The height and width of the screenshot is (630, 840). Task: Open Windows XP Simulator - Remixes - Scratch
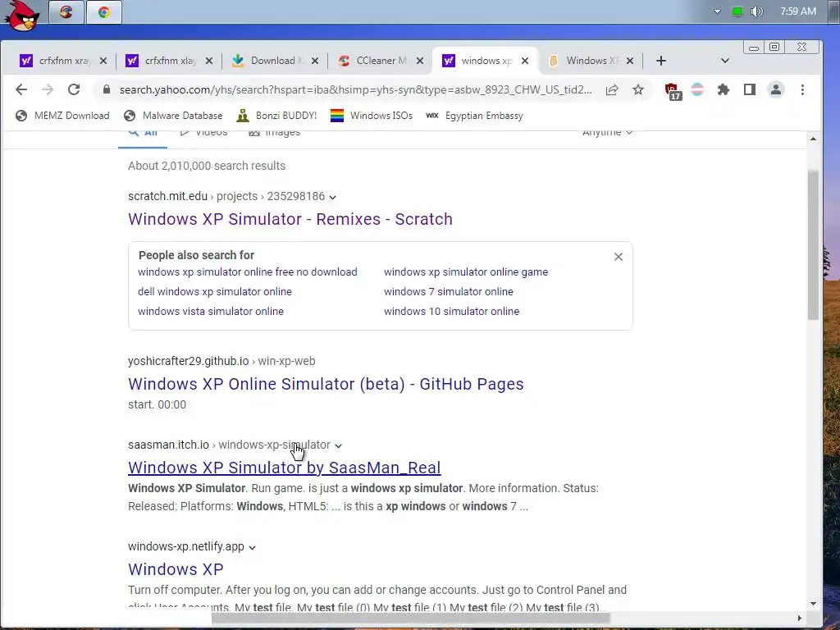[x=290, y=219]
